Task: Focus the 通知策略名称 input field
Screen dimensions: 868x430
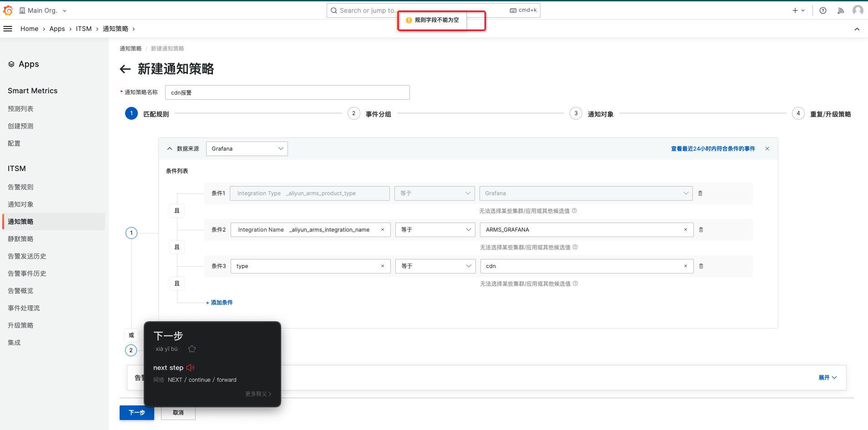Action: (288, 92)
